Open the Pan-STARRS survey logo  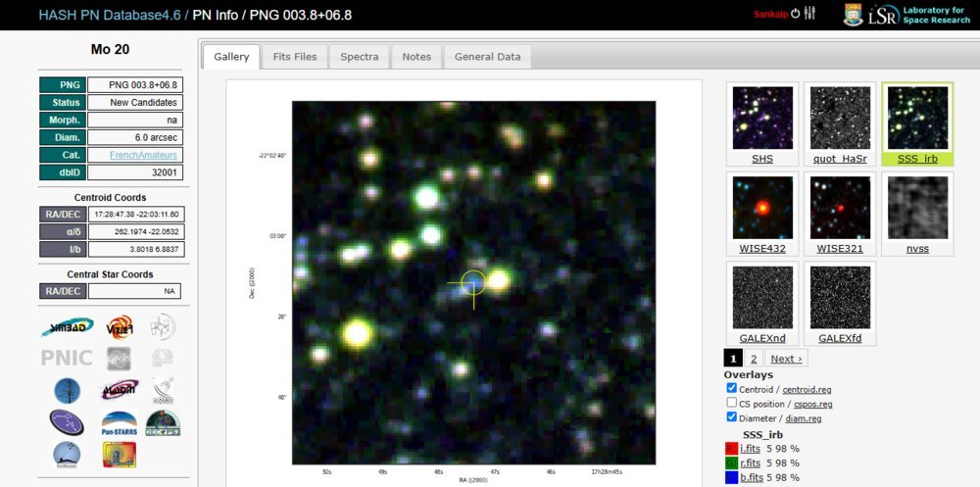pyautogui.click(x=119, y=423)
